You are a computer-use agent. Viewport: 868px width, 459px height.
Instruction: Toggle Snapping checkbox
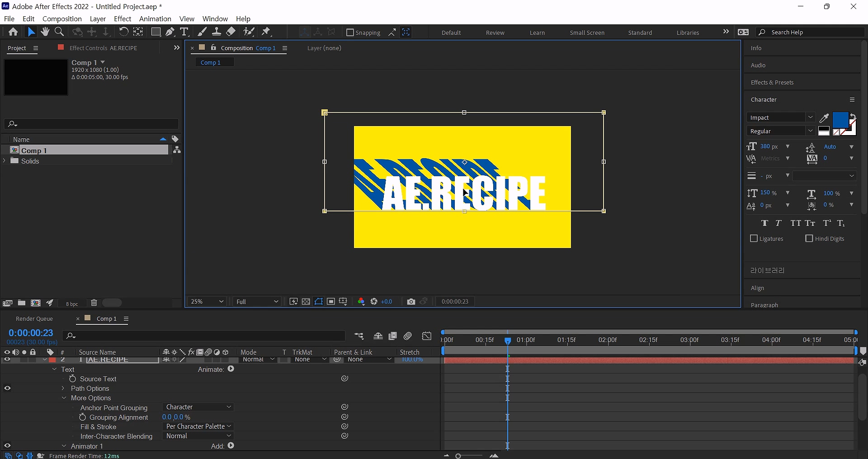point(350,33)
